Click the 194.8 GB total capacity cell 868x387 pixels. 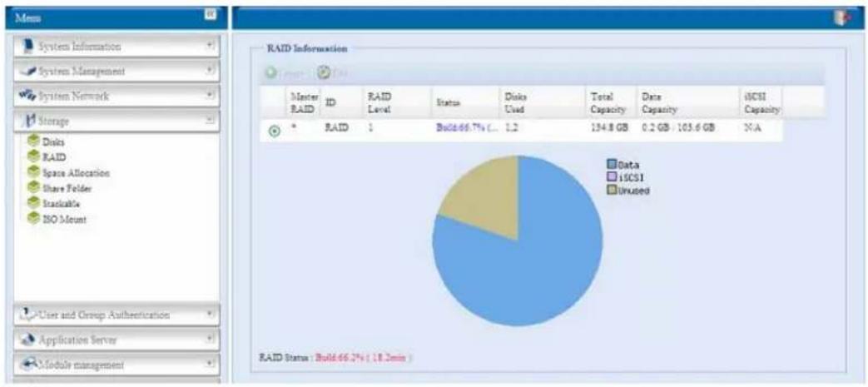[x=609, y=127]
